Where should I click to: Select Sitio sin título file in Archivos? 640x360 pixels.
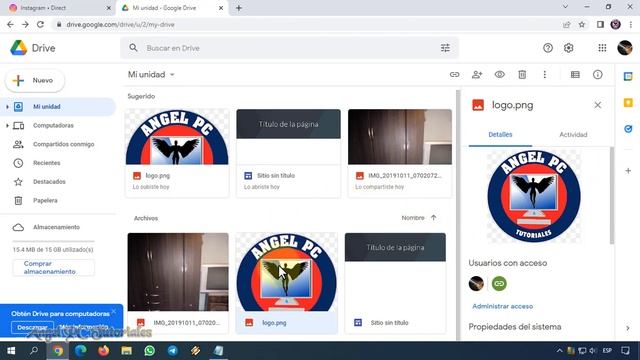395,283
